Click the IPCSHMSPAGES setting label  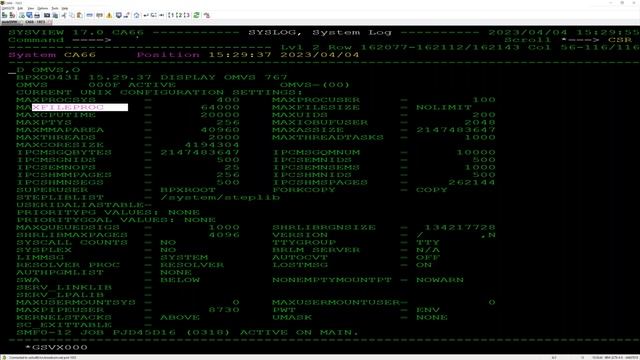pyautogui.click(x=320, y=182)
